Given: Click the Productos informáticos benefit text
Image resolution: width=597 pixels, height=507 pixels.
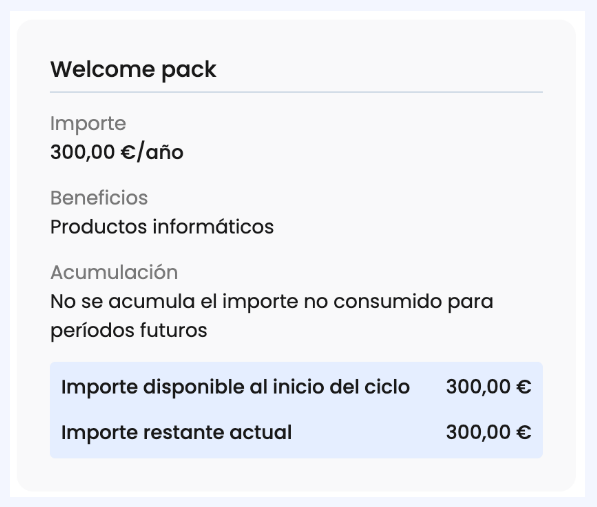Looking at the screenshot, I should (162, 227).
